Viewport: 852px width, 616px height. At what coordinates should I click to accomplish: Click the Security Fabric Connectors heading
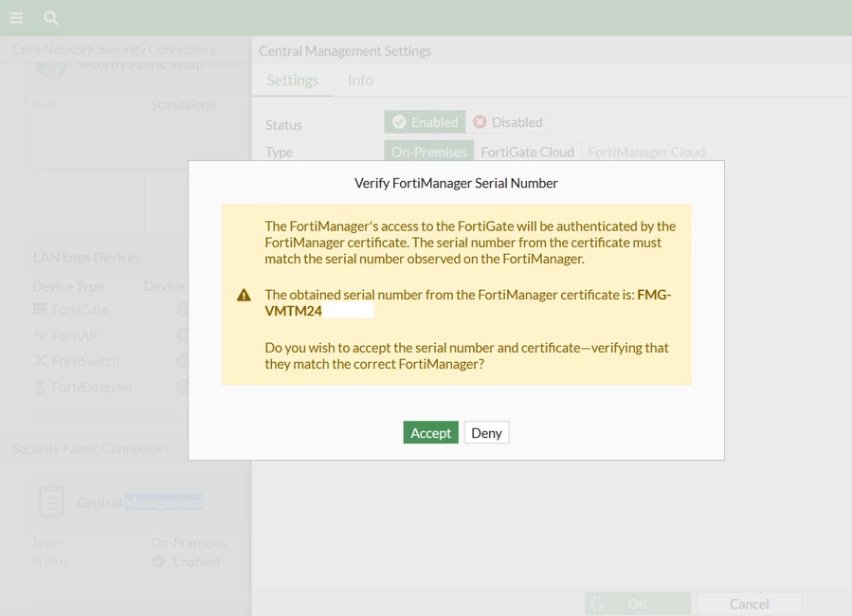coord(91,448)
